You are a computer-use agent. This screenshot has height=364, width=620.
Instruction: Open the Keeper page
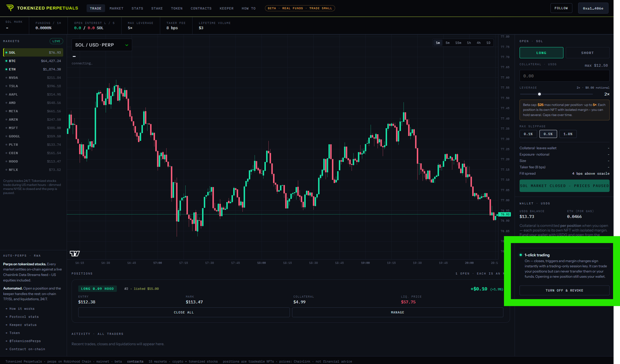pyautogui.click(x=226, y=8)
